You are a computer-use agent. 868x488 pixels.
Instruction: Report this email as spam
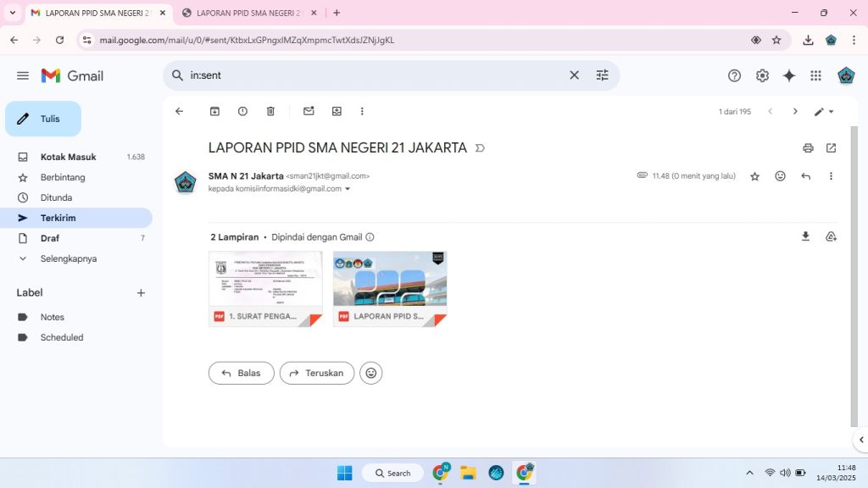242,111
